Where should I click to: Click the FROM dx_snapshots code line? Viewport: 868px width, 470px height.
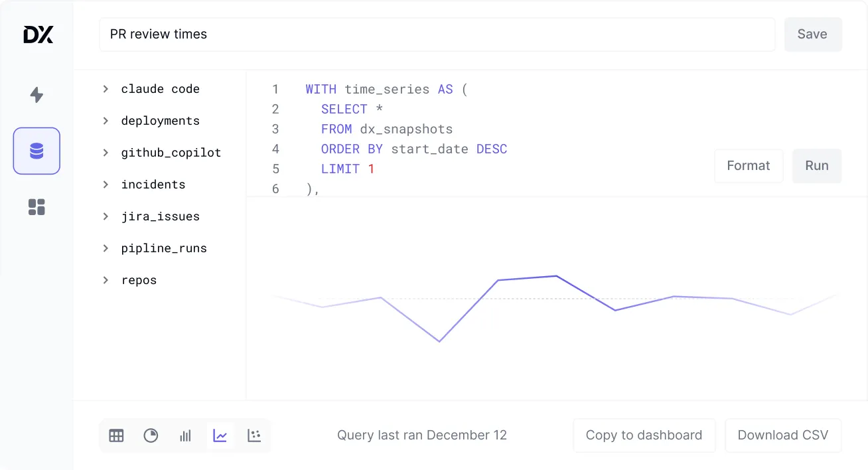point(387,129)
